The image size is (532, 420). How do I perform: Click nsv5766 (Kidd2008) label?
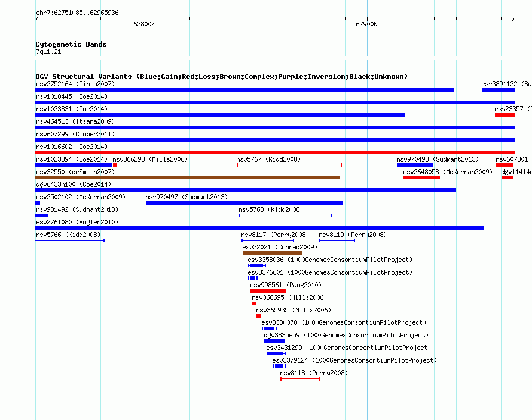click(68, 235)
